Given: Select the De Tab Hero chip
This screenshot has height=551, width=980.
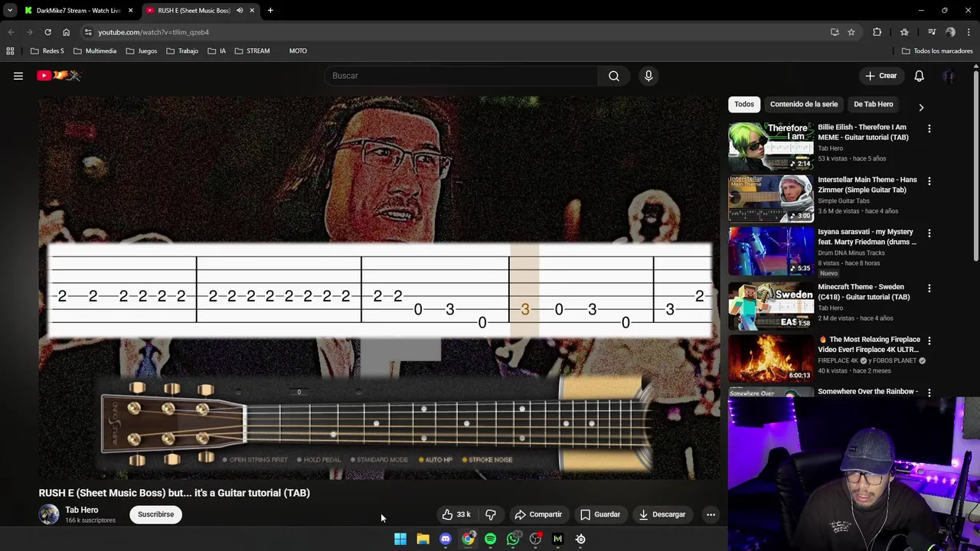Looking at the screenshot, I should [x=874, y=104].
